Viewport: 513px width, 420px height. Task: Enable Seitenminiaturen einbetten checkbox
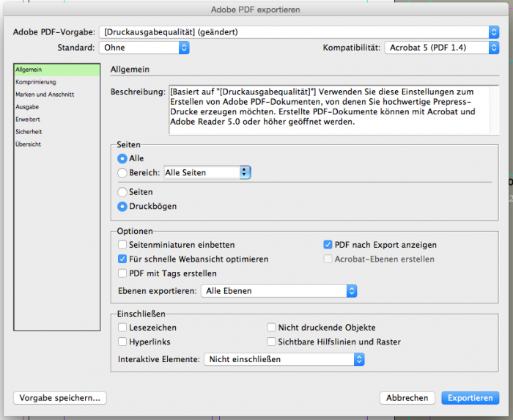122,245
